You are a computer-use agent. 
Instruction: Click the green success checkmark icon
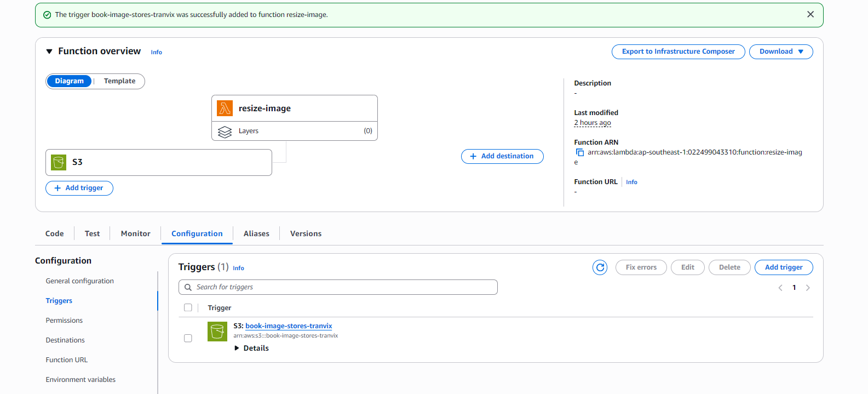47,15
